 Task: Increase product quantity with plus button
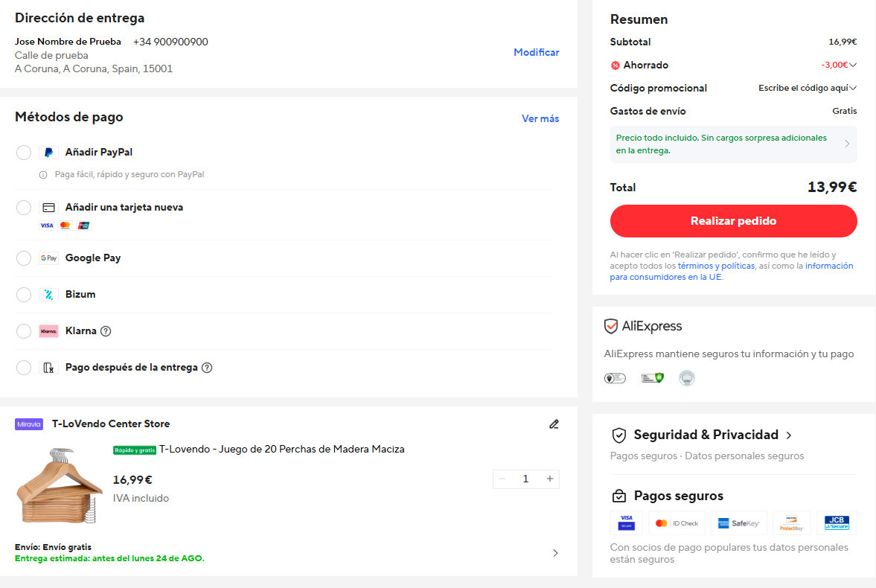(550, 479)
